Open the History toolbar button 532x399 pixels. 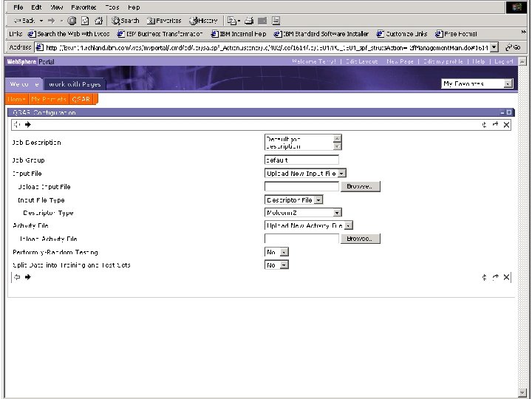(x=203, y=21)
